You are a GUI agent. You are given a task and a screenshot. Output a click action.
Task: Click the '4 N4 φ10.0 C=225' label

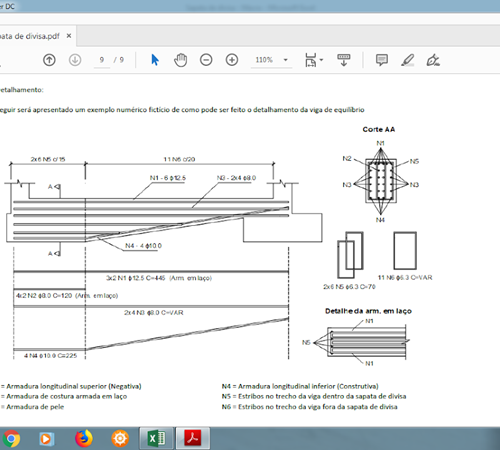[50, 356]
